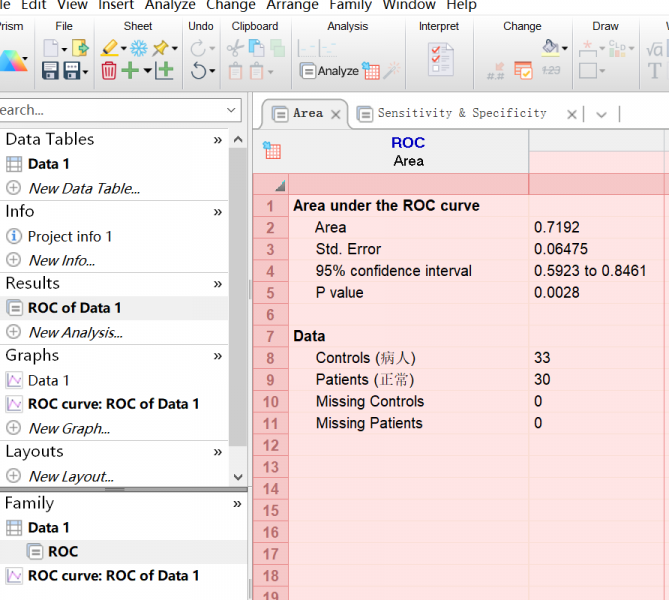Click the Change analysis parameters grid icon
Viewport: 669px width, 600px height.
(x=371, y=71)
